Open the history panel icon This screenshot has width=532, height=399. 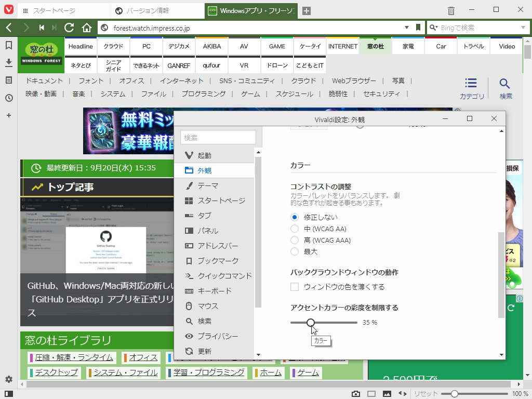[8, 98]
